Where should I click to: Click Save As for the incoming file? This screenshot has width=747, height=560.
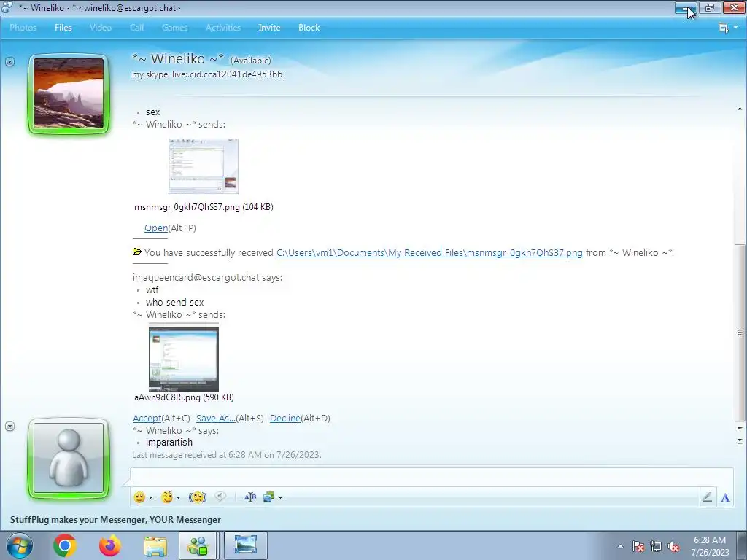215,418
